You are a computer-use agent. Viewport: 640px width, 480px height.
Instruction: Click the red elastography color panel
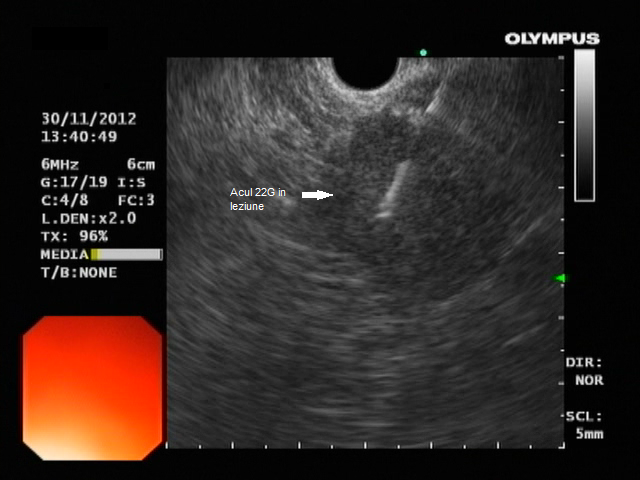[93, 388]
